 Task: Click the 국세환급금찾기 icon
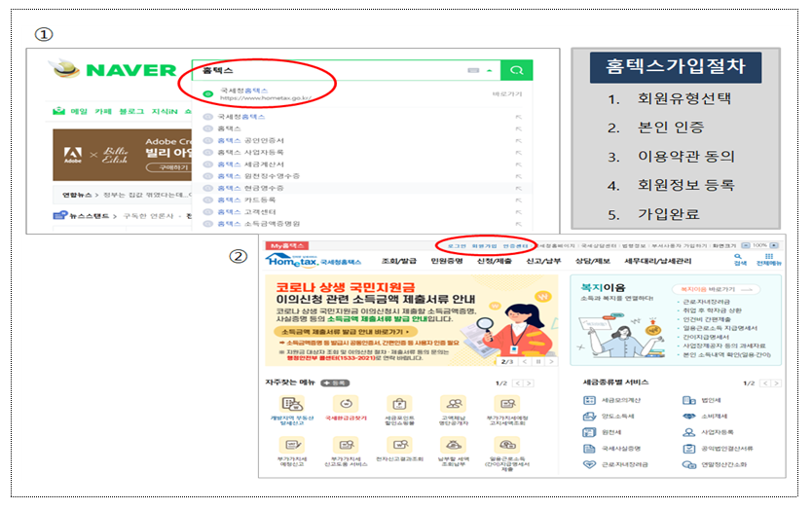[346, 404]
